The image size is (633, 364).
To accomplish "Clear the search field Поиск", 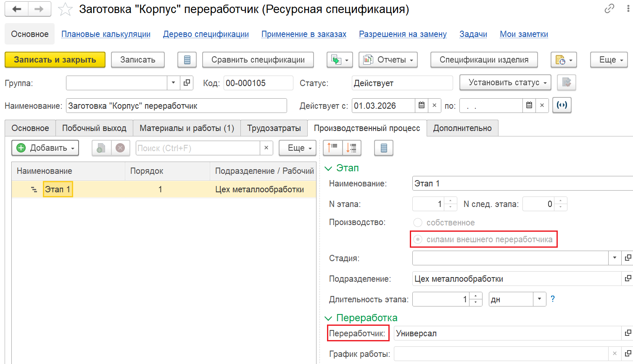I will pyautogui.click(x=266, y=148).
